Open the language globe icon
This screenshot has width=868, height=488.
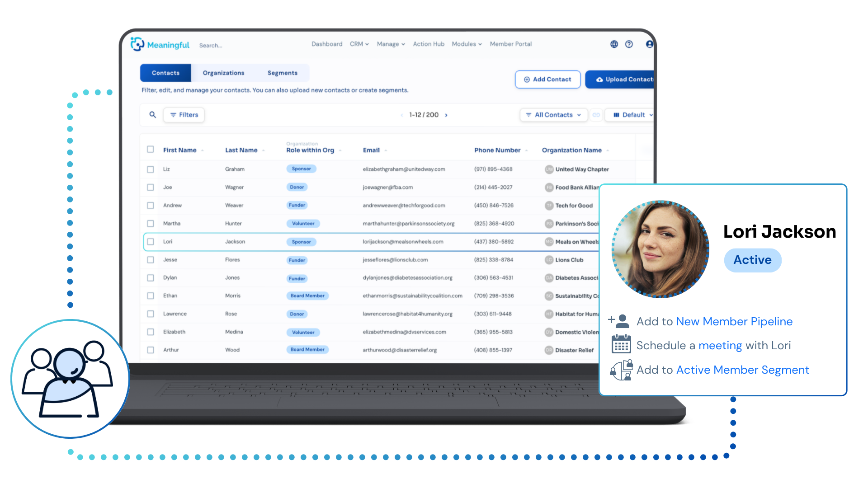(614, 44)
